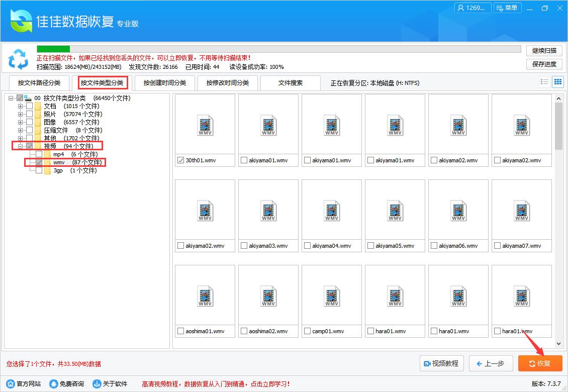Open the 视频教程 video tutorial
Screen dimensions: 568x392
(441, 363)
